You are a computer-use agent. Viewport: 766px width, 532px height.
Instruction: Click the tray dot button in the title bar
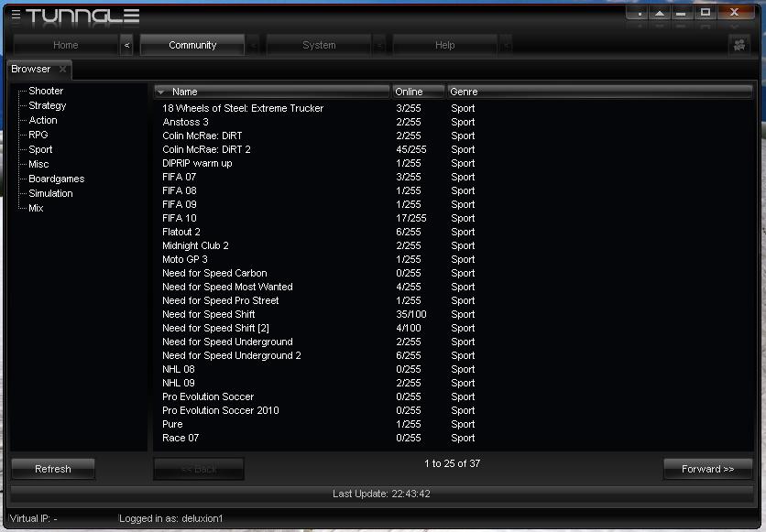(x=639, y=13)
